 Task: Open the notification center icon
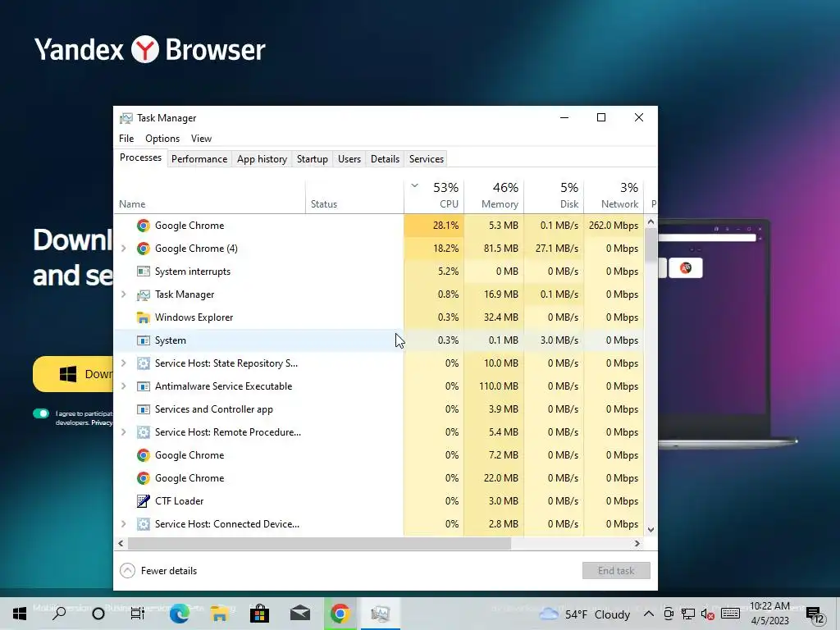click(815, 614)
